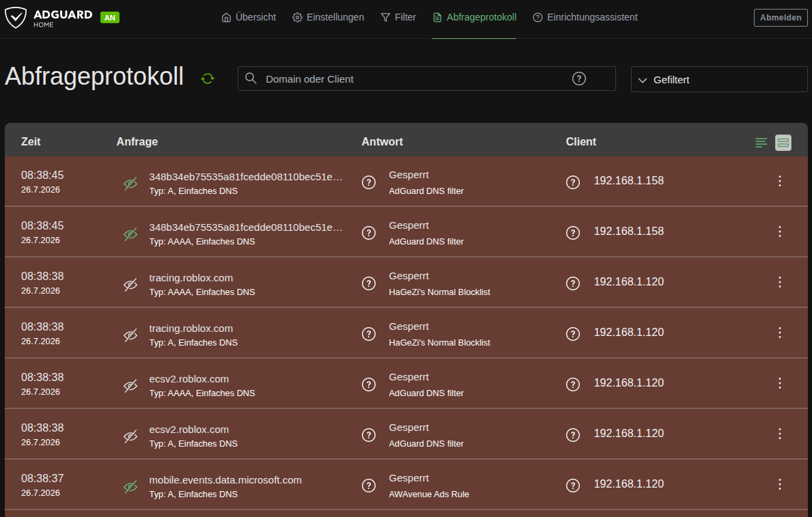Click the 08:38:37 timestamp
This screenshot has width=812, height=517.
[42, 478]
